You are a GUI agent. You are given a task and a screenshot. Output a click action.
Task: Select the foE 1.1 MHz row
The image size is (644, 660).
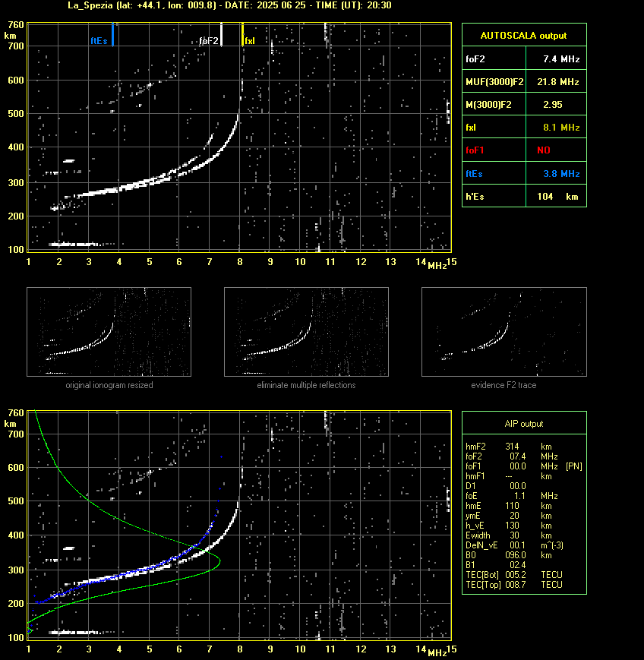point(511,496)
